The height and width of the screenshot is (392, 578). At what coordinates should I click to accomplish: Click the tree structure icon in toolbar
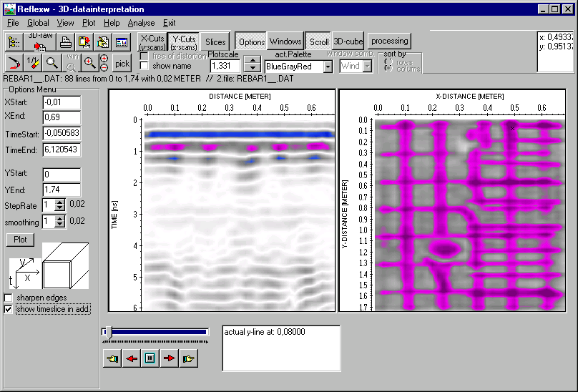click(x=14, y=42)
